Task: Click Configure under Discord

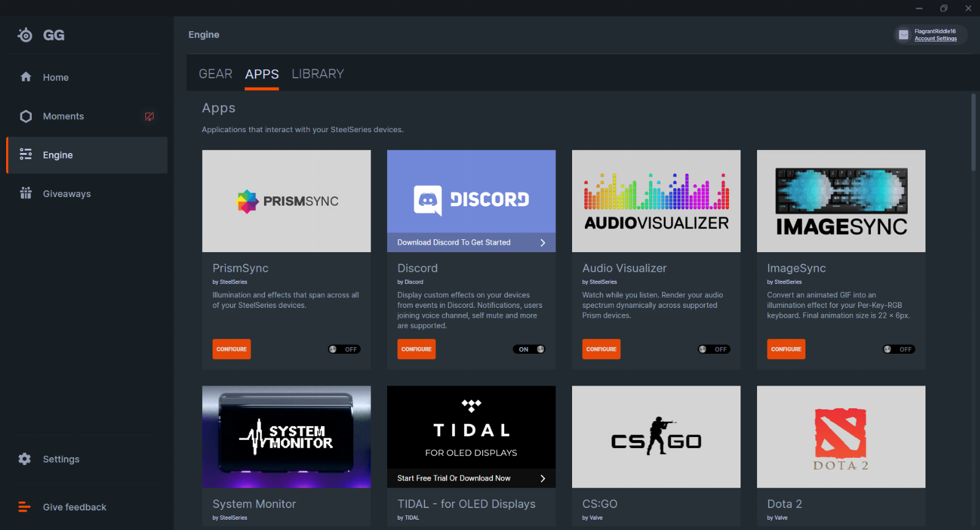Action: (417, 349)
